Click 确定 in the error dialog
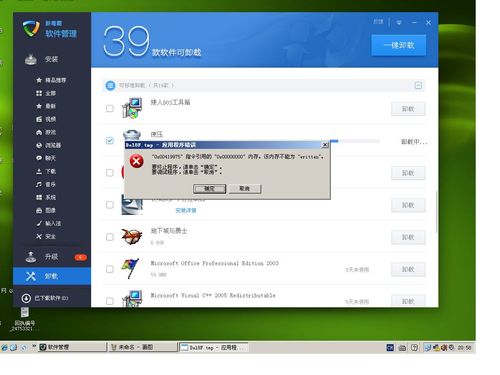Viewport: 500px width, 375px height. click(209, 189)
